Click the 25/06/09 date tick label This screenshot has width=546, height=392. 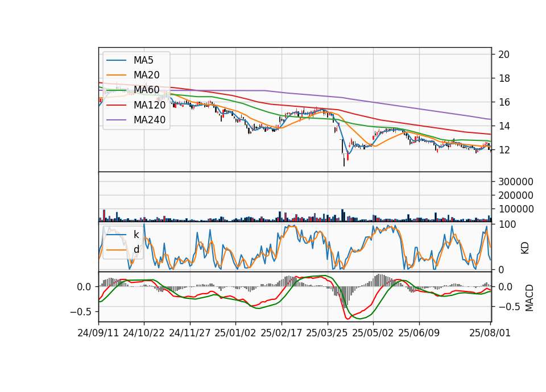point(419,333)
